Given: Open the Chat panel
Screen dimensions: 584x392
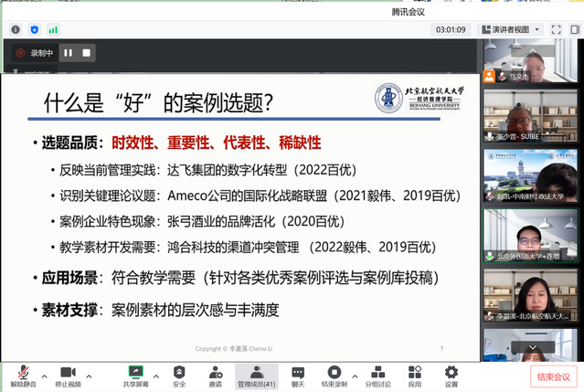Looking at the screenshot, I should [297, 375].
